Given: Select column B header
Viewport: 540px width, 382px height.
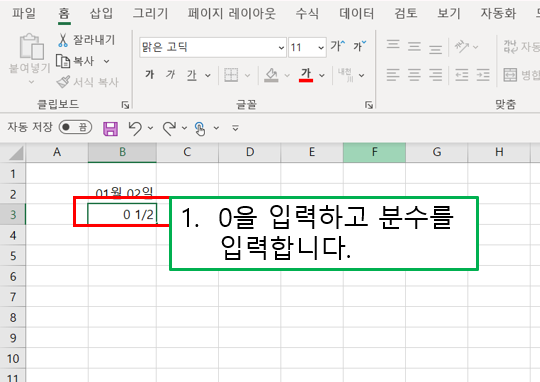Looking at the screenshot, I should (x=122, y=152).
